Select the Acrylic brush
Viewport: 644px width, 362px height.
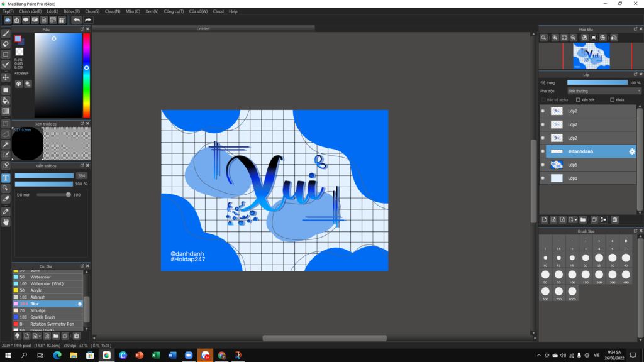(x=48, y=290)
